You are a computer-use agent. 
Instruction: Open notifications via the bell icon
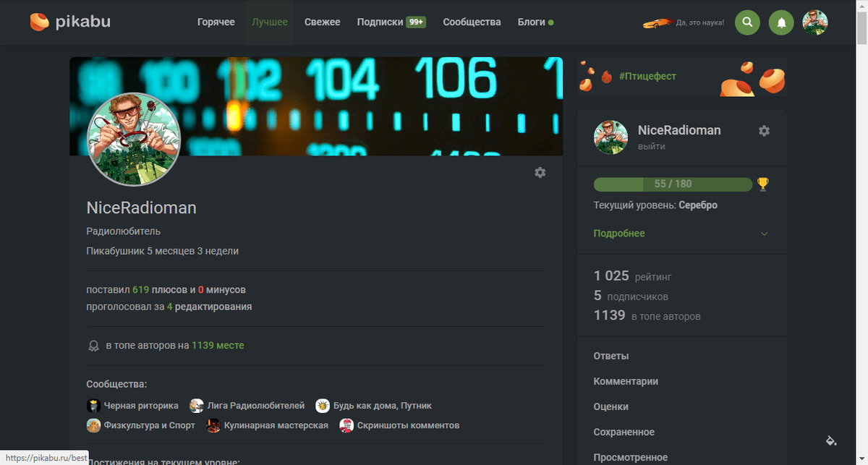[x=781, y=22]
